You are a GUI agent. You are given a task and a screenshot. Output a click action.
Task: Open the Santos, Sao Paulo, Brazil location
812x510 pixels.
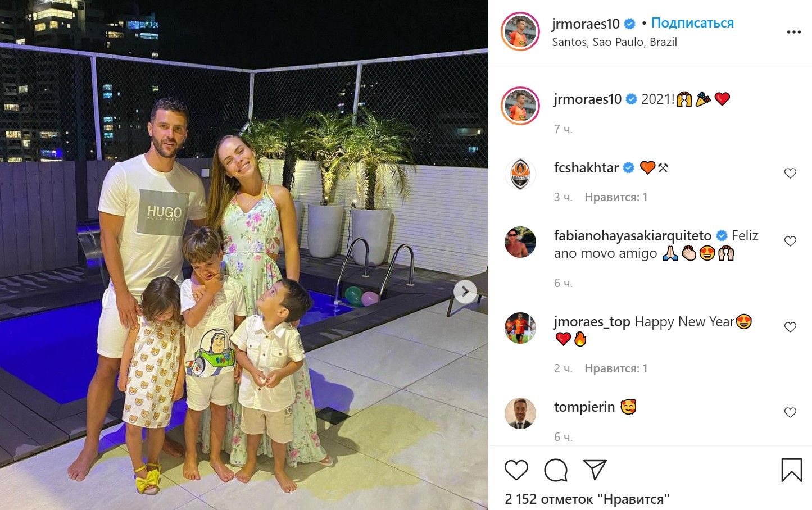pyautogui.click(x=614, y=42)
